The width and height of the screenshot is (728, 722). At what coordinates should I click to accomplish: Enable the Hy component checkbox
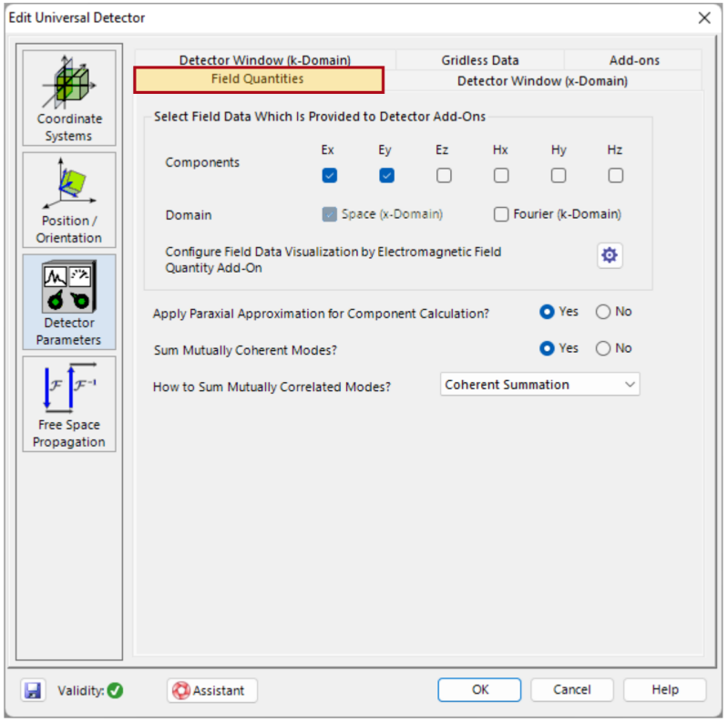558,176
